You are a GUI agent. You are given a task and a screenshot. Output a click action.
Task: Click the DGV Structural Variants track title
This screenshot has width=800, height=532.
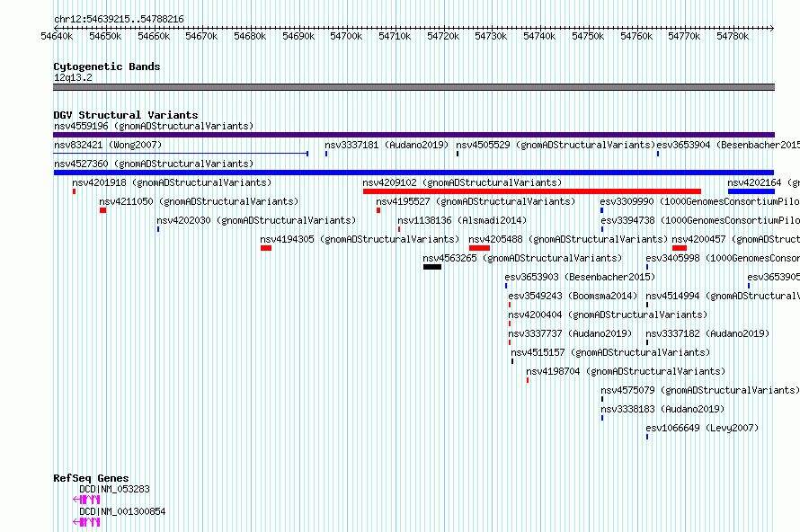pos(126,115)
